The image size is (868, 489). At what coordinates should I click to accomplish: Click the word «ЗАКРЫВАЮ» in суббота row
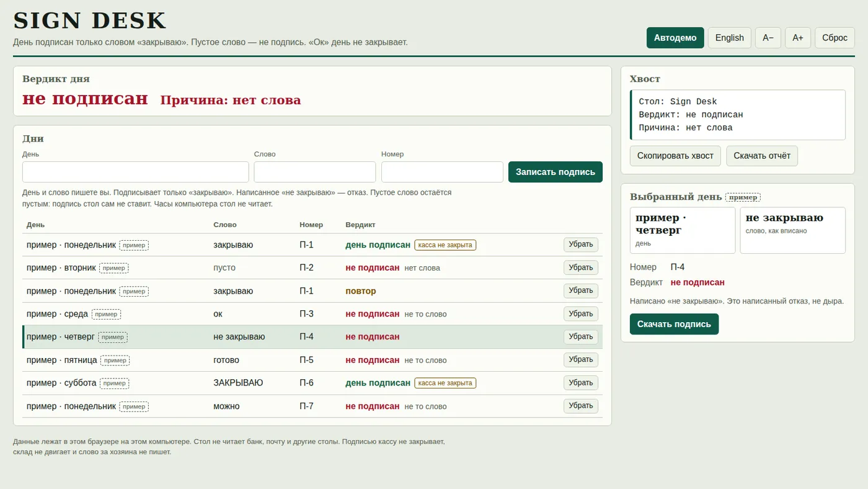tap(238, 383)
